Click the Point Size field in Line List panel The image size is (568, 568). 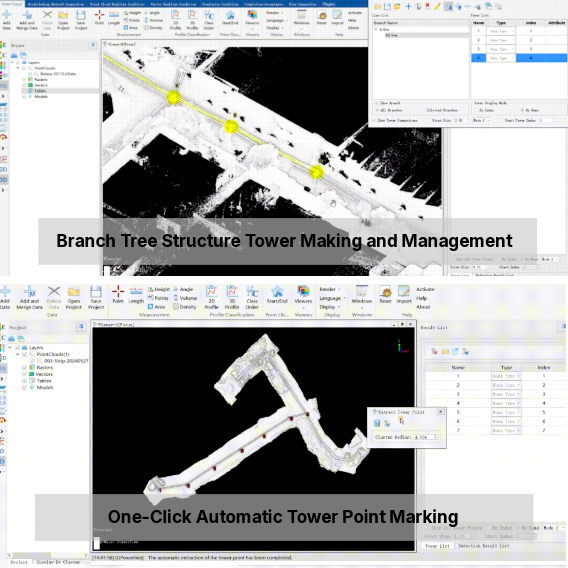point(462,120)
